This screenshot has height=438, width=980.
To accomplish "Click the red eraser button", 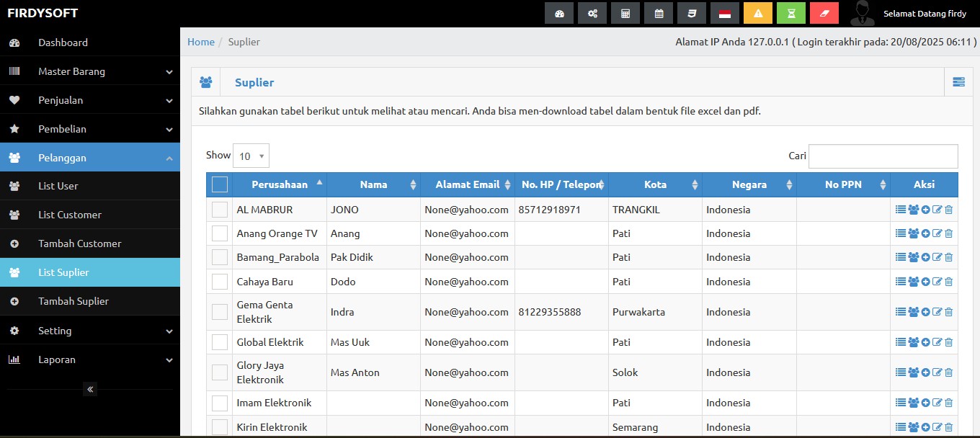I will 824,14.
